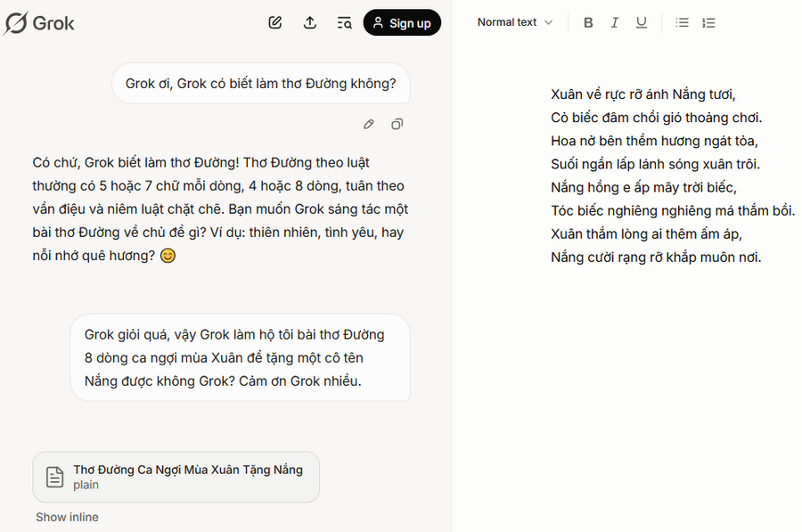Click the Sign up button
The width and height of the screenshot is (802, 532).
point(402,22)
